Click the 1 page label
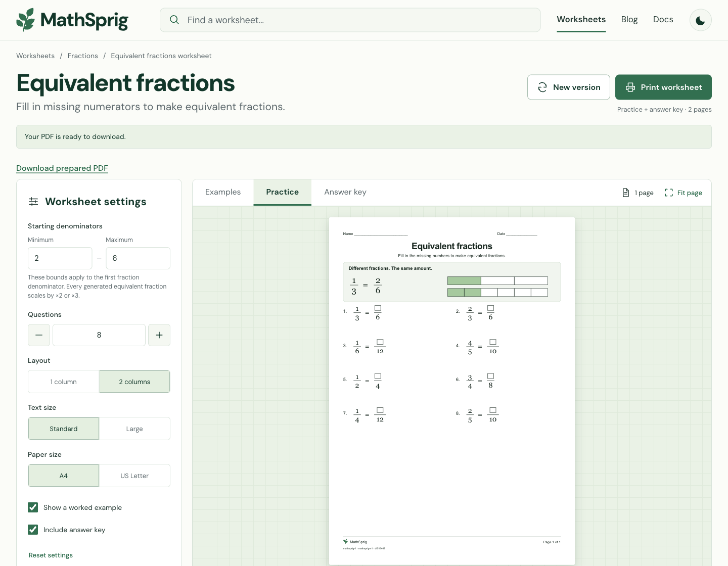Screen dimensions: 728x566 (644, 193)
